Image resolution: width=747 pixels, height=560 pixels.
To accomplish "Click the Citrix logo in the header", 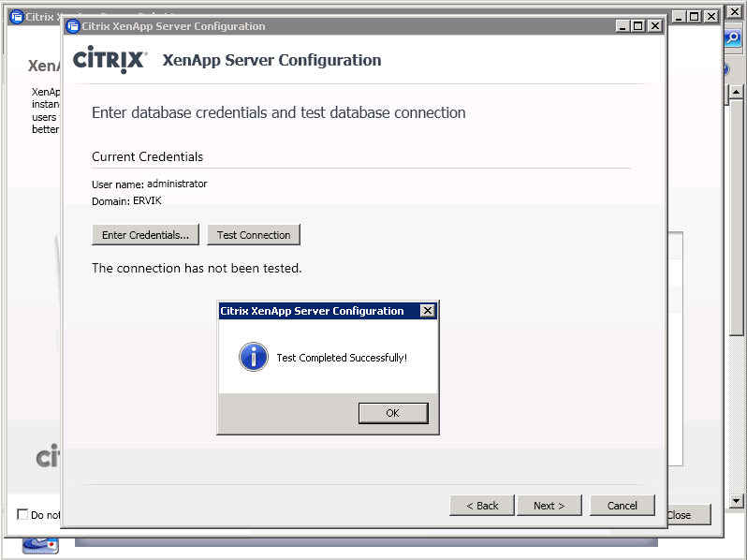I will [110, 60].
